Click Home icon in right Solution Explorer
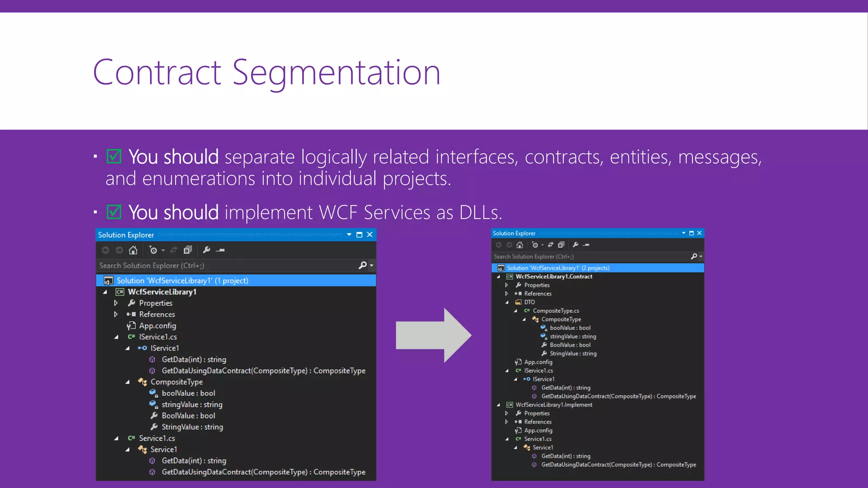Screen dimensions: 868x488 click(520, 245)
